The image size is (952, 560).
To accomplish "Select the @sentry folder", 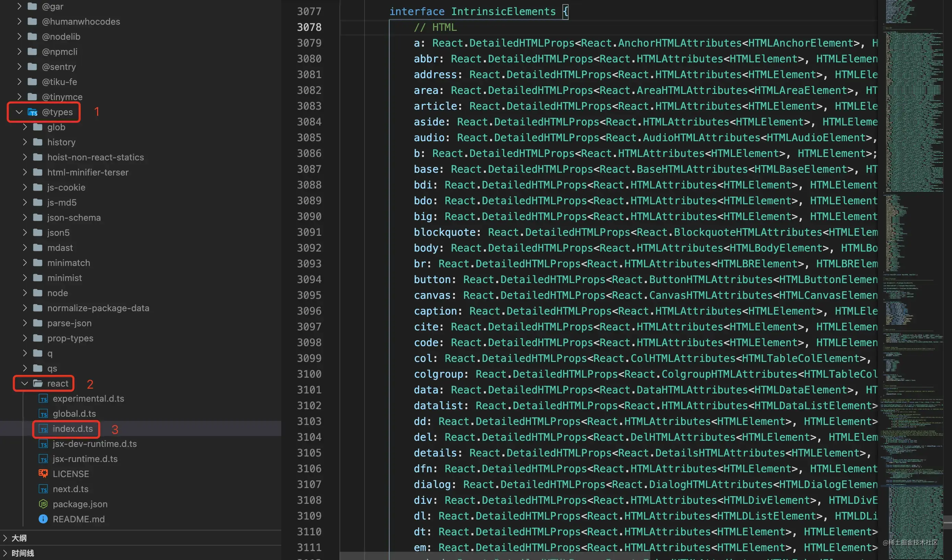I will coord(59,67).
